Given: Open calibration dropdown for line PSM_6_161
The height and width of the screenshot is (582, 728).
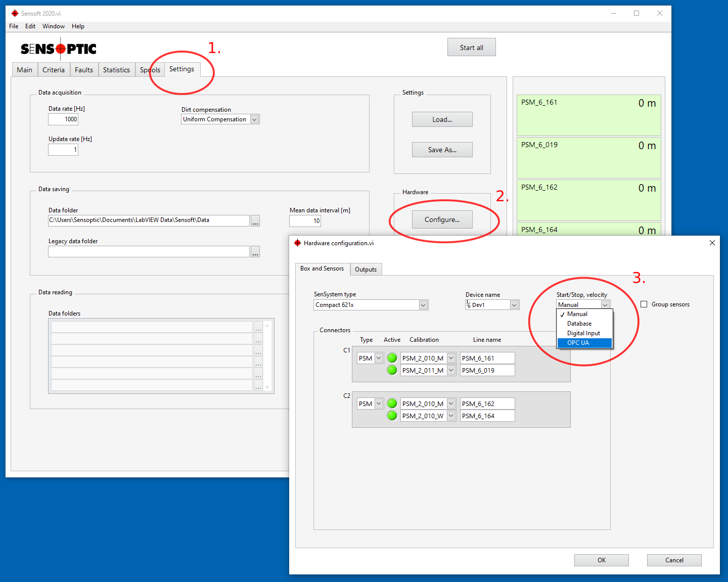Looking at the screenshot, I should coord(451,358).
